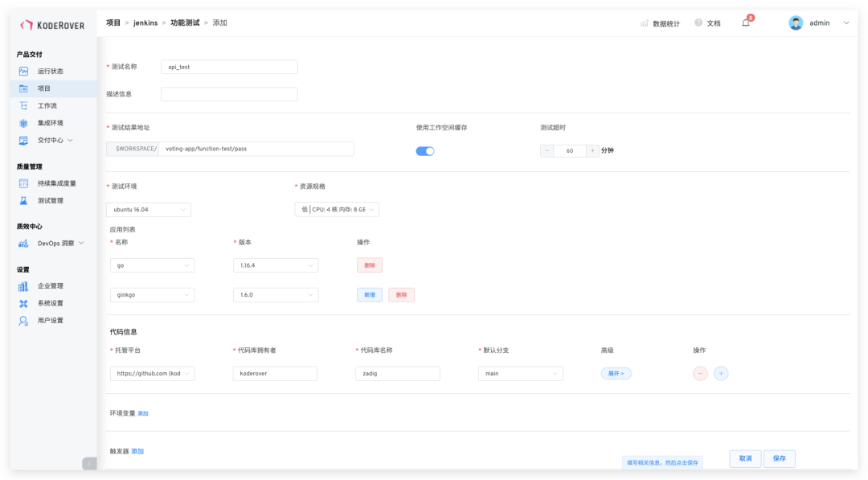This screenshot has height=480, width=868.
Task: Click the 测试管理 flask icon
Action: pyautogui.click(x=23, y=200)
